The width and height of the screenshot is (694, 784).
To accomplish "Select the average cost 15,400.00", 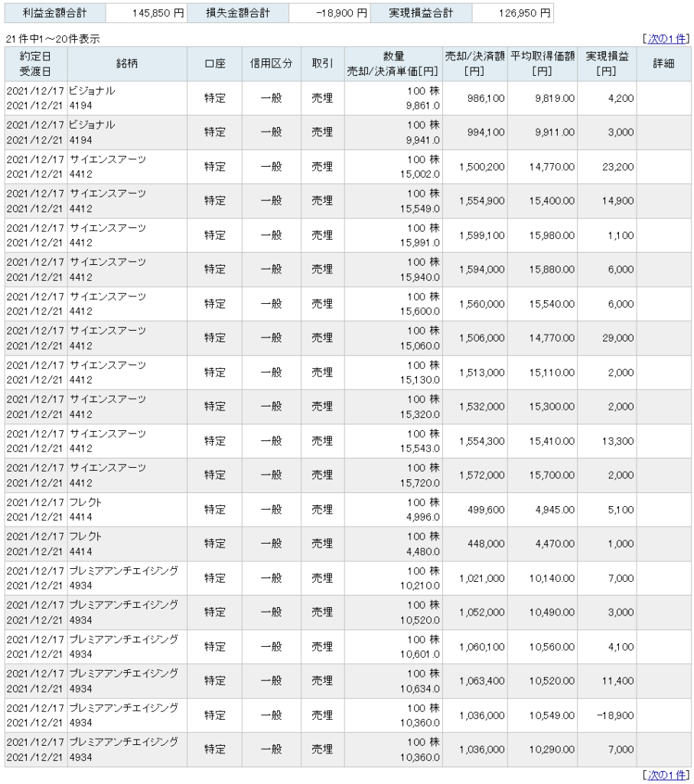I will click(x=552, y=201).
